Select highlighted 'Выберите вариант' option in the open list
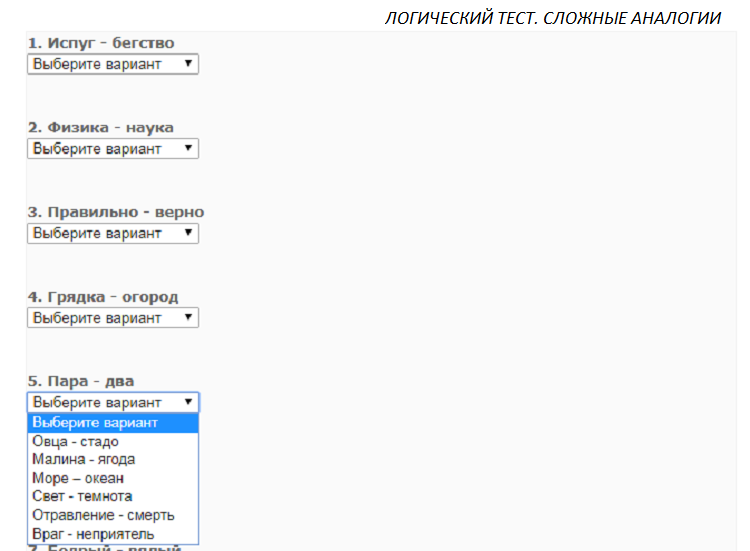 click(96, 423)
